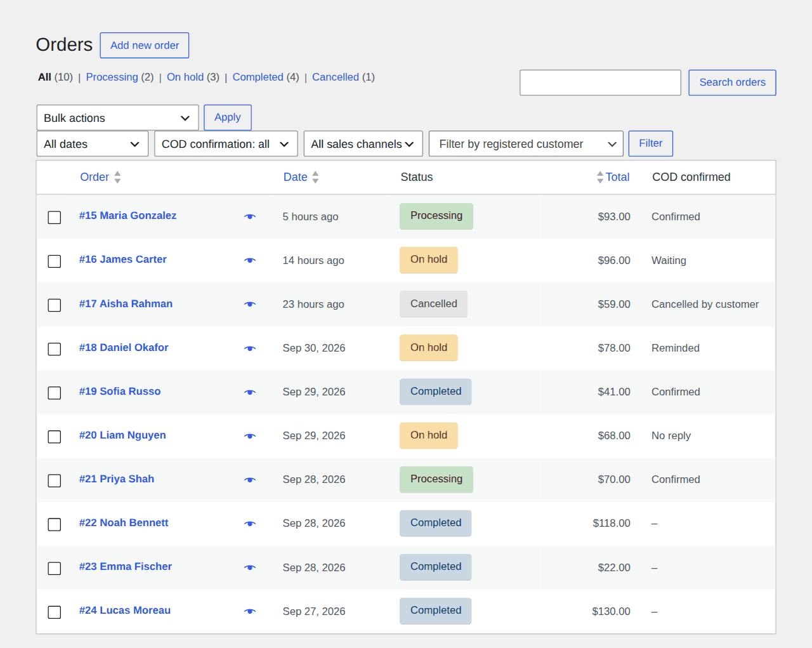The width and height of the screenshot is (812, 648).
Task: Preview order #16 James Carter eye icon
Action: pyautogui.click(x=250, y=260)
